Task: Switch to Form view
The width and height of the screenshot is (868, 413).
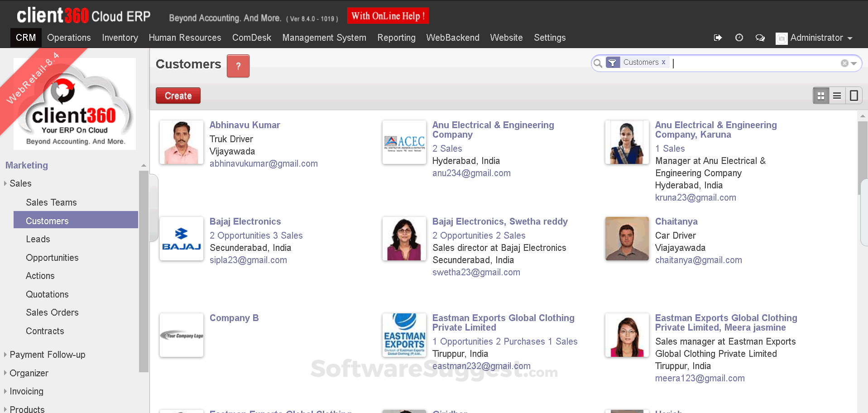Action: (854, 96)
